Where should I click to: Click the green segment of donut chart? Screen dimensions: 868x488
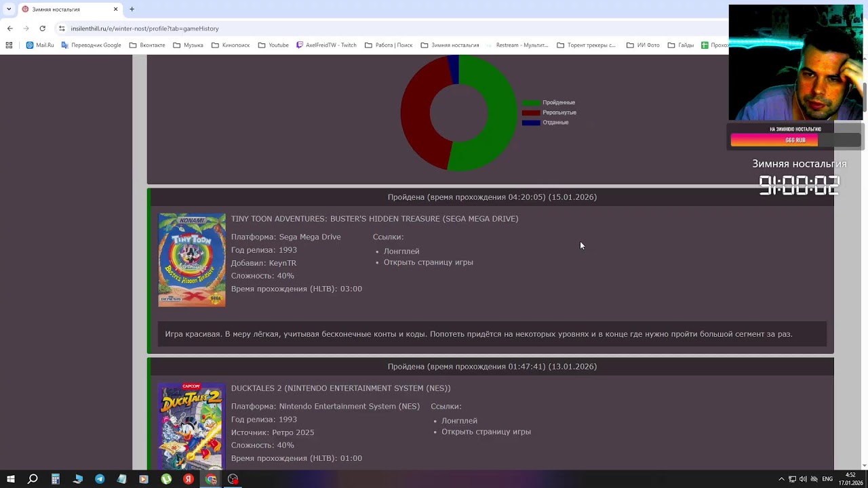click(502, 115)
